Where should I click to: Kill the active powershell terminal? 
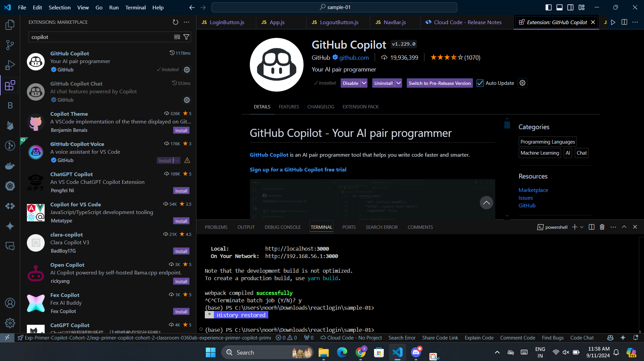[x=602, y=227]
